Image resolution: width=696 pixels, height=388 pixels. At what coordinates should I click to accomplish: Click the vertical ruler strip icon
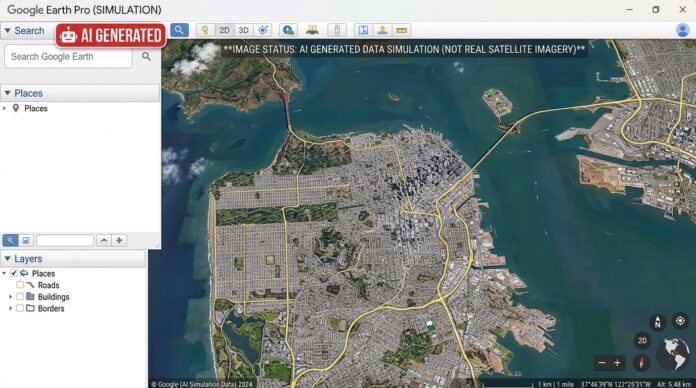(x=337, y=30)
